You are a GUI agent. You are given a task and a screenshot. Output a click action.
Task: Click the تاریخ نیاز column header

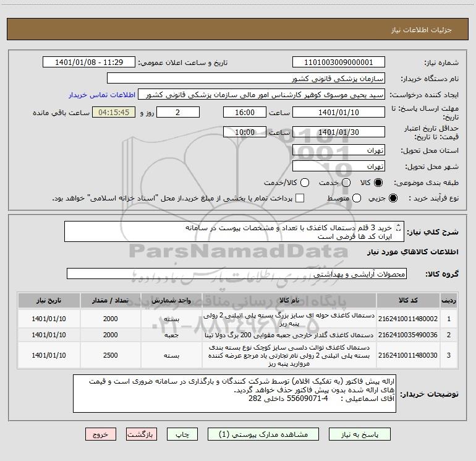tap(49, 300)
